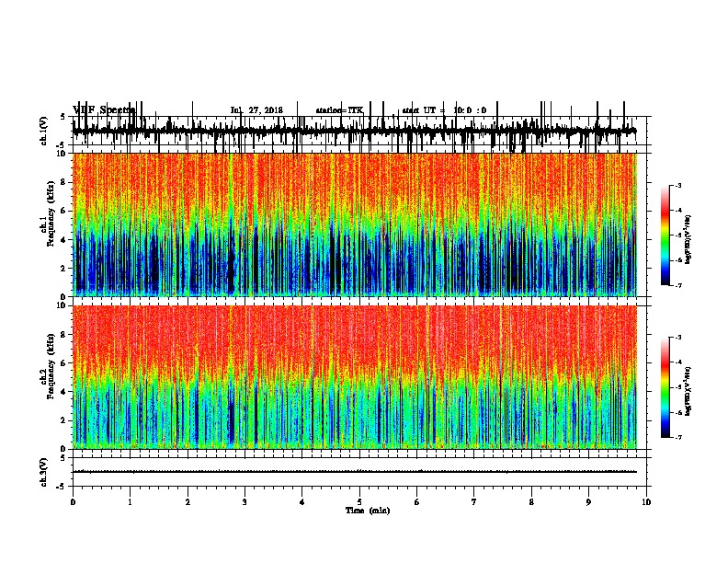Viewport: 728px width, 563px height.
Task: Click the "-7" label on ch.1 color scale
Action: coord(678,285)
